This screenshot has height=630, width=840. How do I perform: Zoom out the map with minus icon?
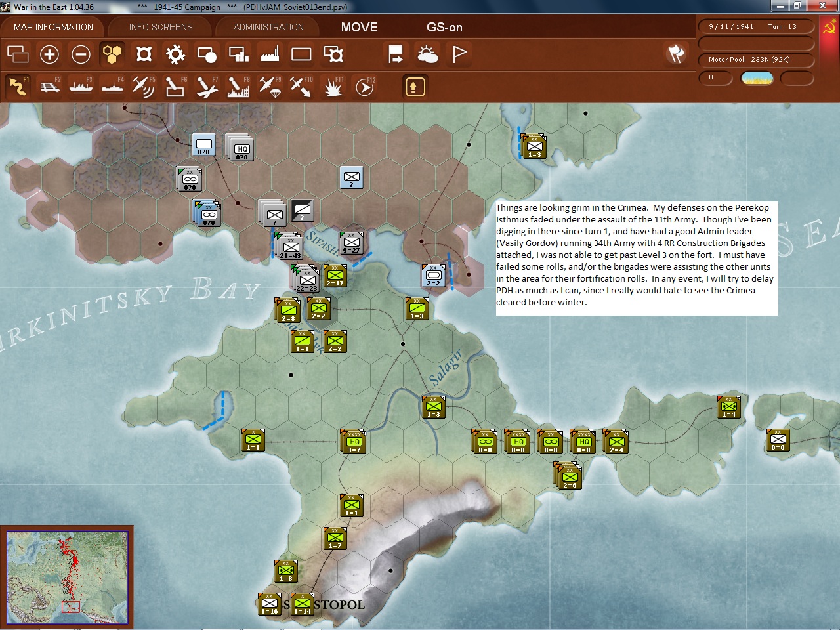(x=81, y=54)
